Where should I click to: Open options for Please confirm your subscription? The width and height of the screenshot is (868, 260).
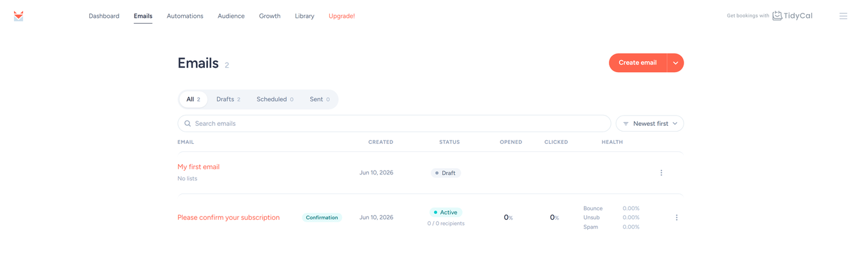[x=677, y=218]
